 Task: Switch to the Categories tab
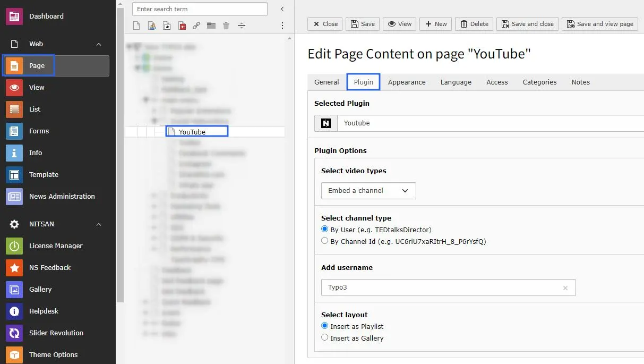tap(539, 82)
